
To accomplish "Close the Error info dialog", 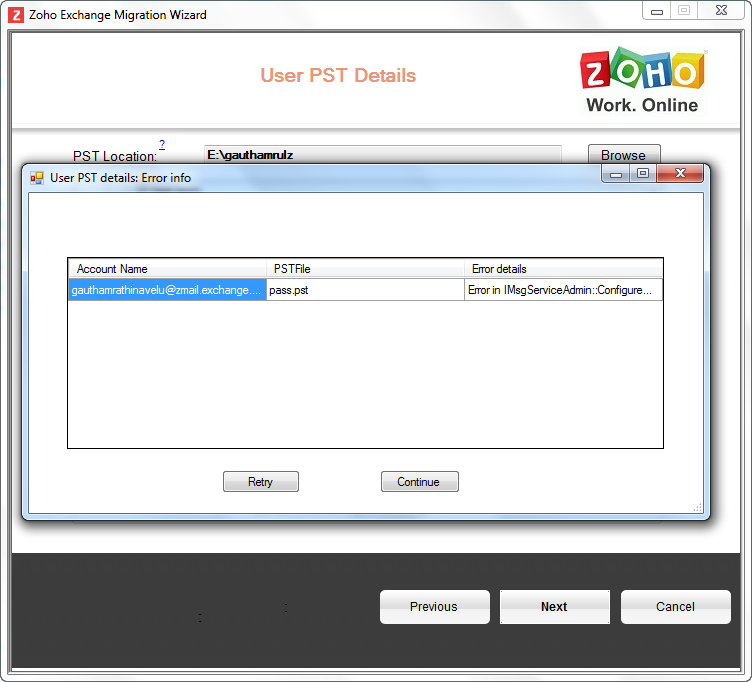I will 680,173.
